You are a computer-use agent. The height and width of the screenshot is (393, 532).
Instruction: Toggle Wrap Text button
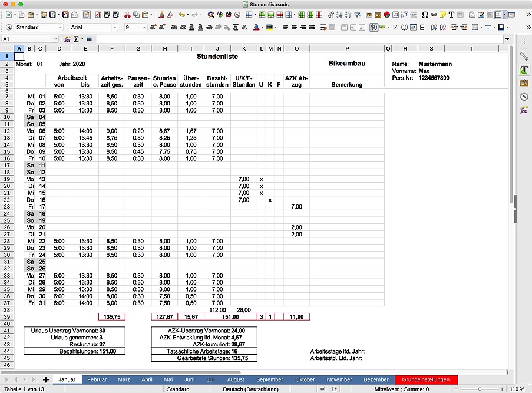pos(323,27)
